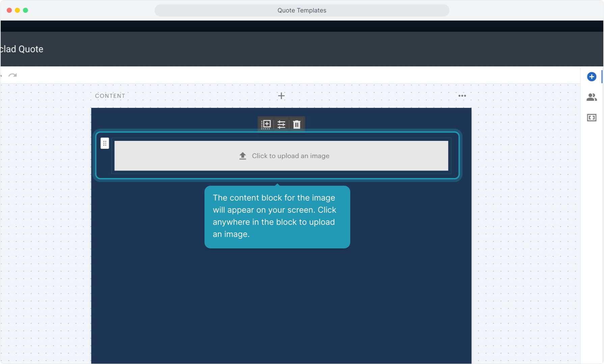604x364 pixels.
Task: Click the 'clad Quote' template title
Action: click(x=22, y=49)
